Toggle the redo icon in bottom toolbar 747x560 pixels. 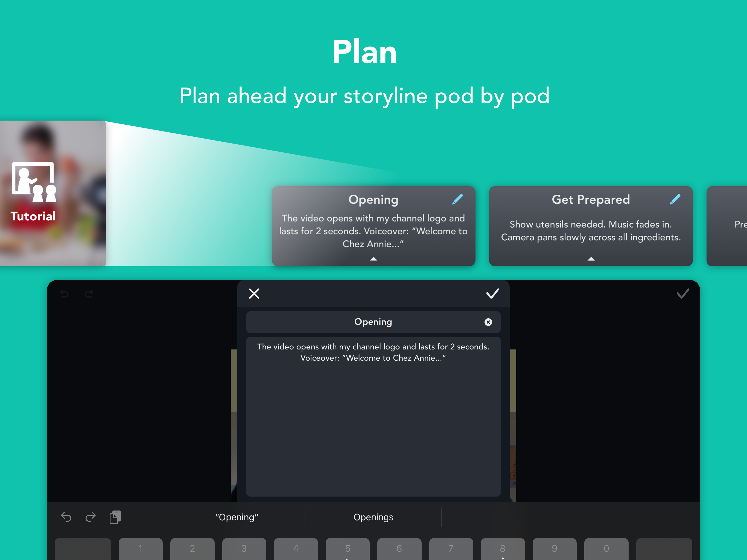coord(90,517)
